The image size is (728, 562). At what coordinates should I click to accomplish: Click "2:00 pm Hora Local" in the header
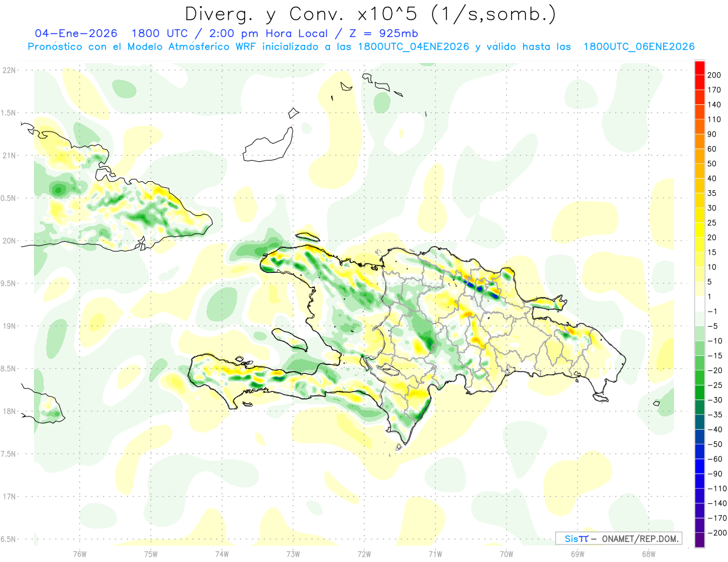pyautogui.click(x=269, y=33)
